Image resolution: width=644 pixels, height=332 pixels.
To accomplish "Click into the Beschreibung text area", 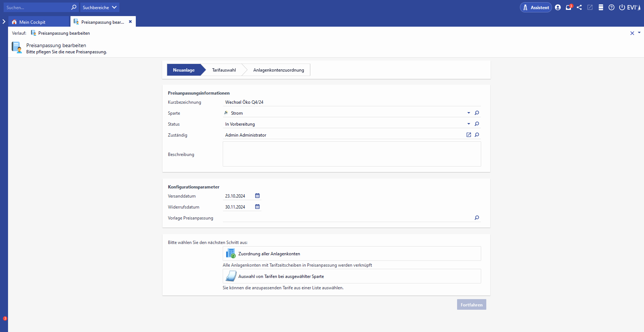I will 352,154.
